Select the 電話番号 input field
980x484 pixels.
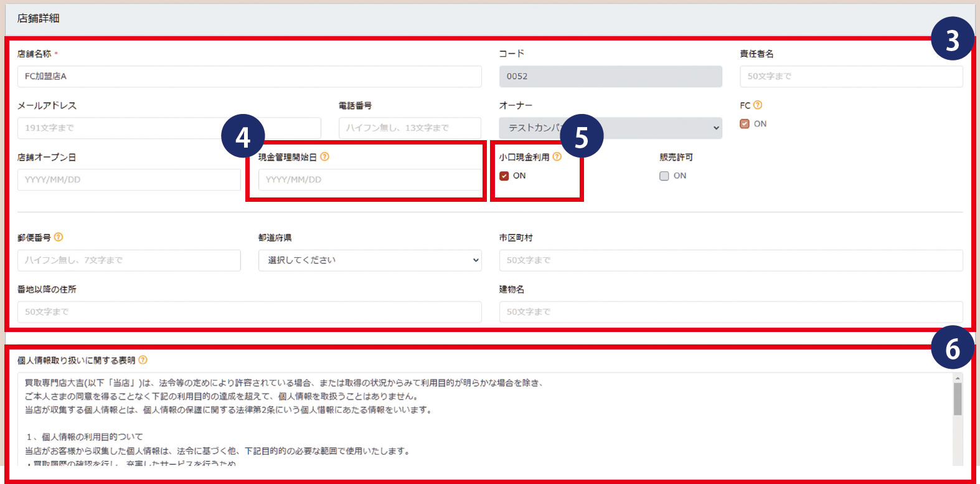(410, 128)
